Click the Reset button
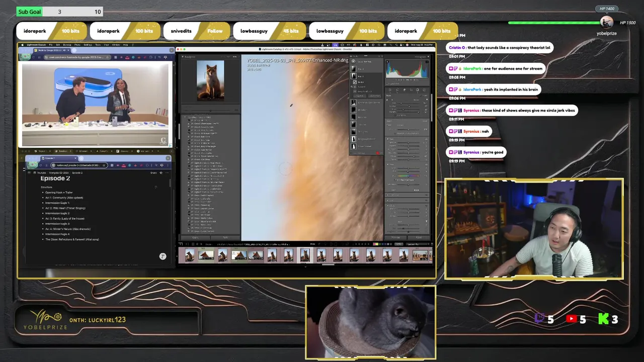 pos(419,237)
